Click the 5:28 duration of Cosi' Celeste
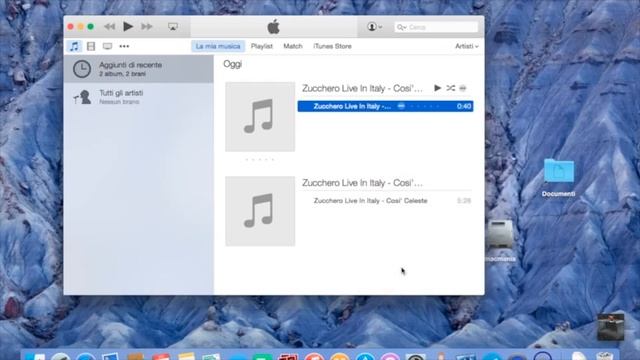The height and width of the screenshot is (360, 640). (x=464, y=201)
